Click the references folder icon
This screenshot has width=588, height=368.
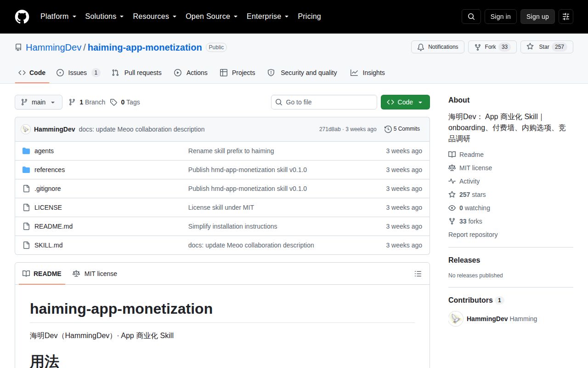click(26, 170)
